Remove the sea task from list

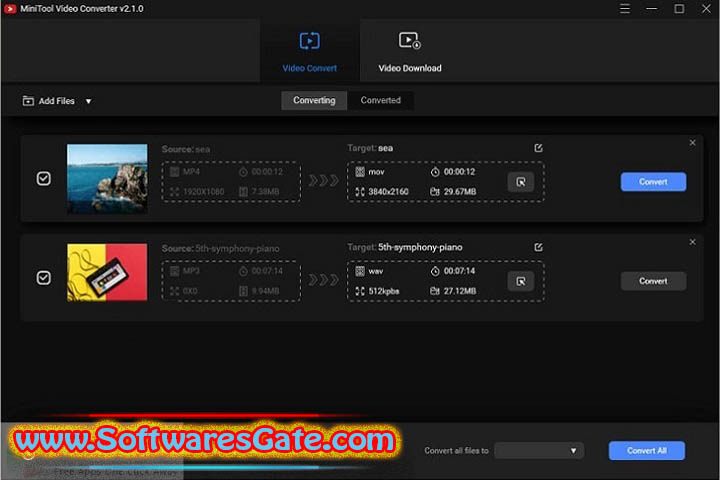coord(692,143)
